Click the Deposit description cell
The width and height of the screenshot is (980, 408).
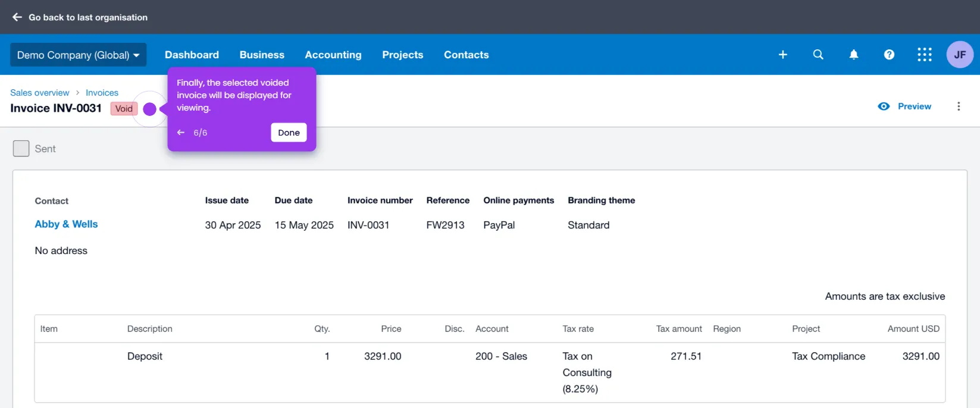(145, 356)
